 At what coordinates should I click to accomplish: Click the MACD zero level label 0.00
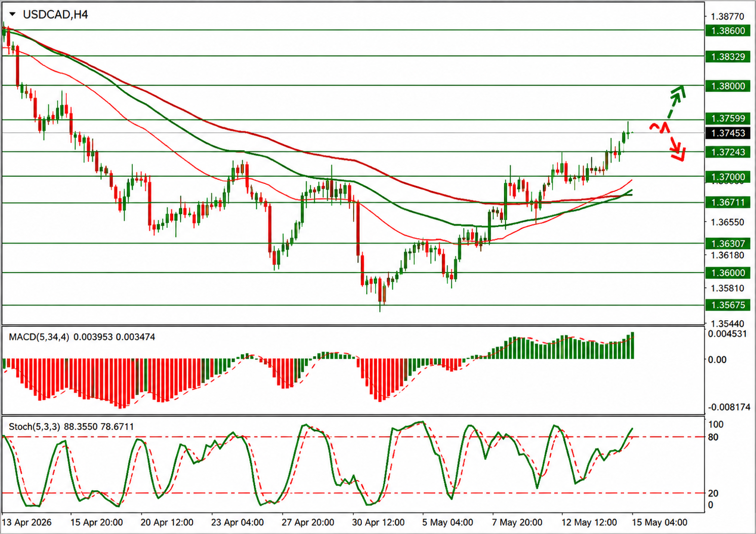[717, 360]
